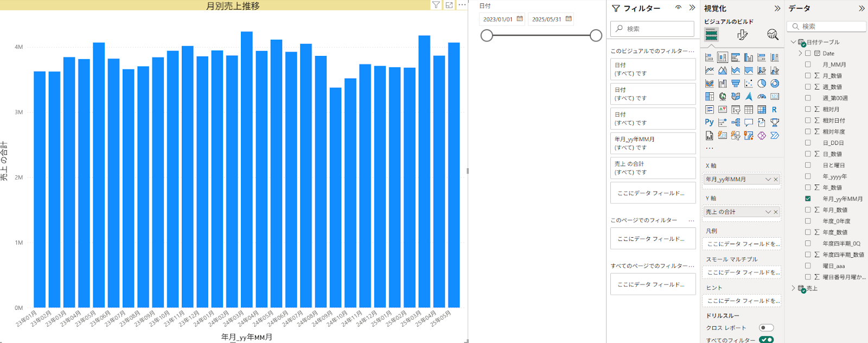This screenshot has height=343, width=868.
Task: Select the ribbon chart visual icon
Action: click(x=710, y=84)
